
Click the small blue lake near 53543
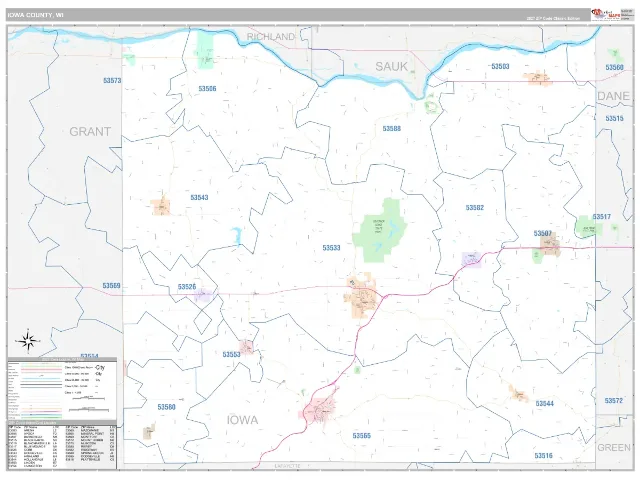tap(236, 236)
